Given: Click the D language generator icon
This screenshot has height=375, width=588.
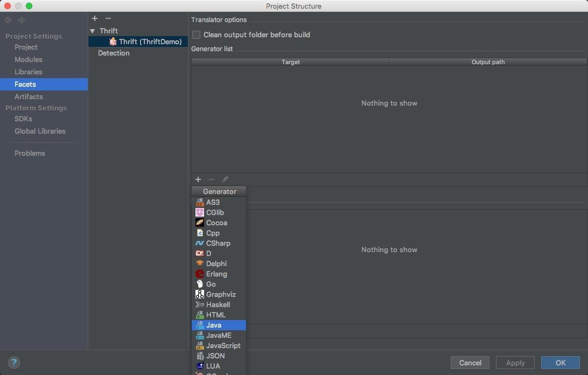Looking at the screenshot, I should (199, 253).
